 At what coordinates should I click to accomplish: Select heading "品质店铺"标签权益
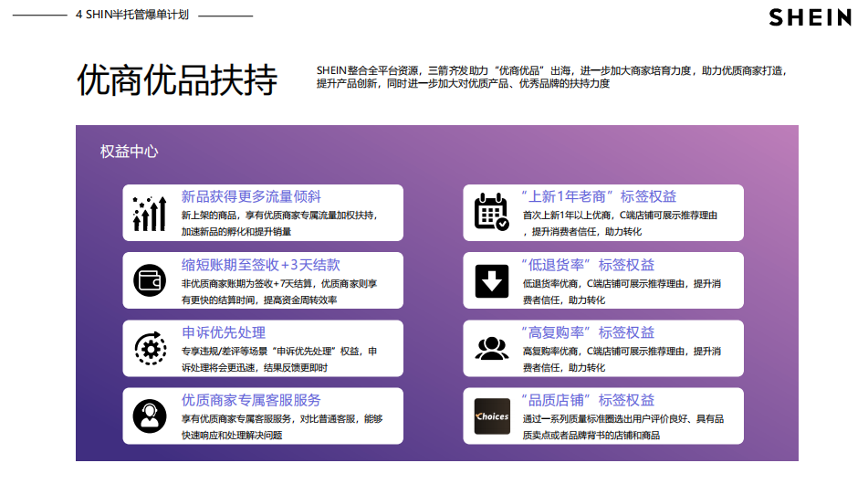pyautogui.click(x=588, y=400)
